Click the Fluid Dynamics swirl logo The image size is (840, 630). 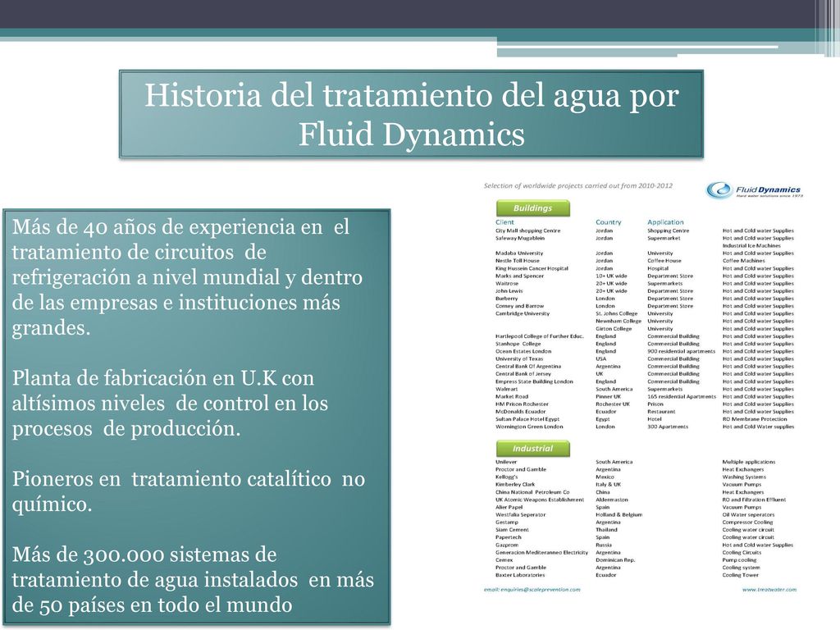click(x=719, y=190)
